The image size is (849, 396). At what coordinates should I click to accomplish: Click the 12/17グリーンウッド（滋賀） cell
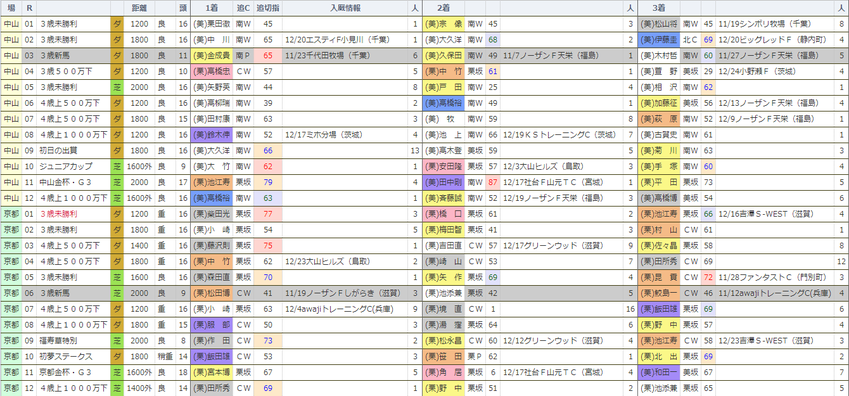562,245
